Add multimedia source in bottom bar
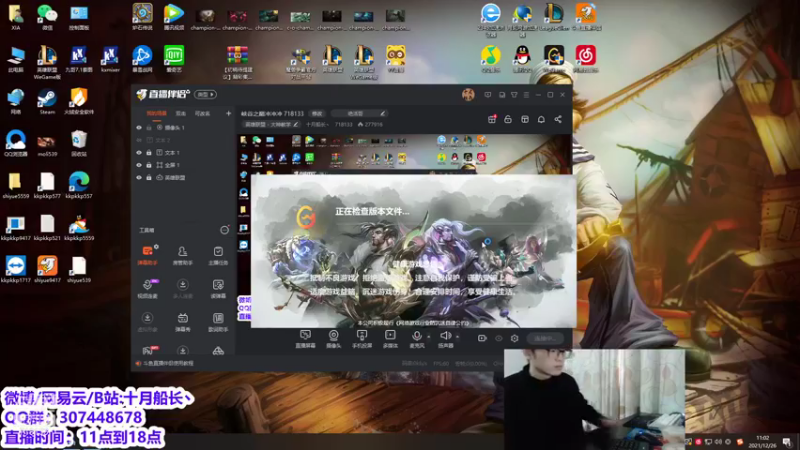Screen dimensions: 800x450 pos(390,338)
